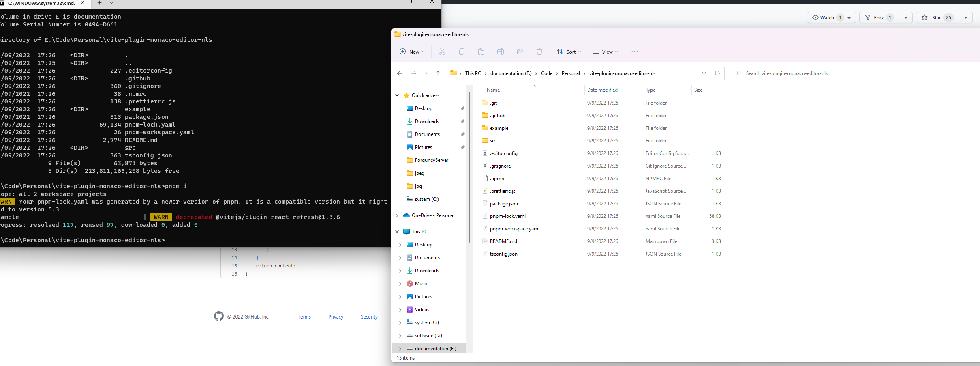This screenshot has height=366, width=980.
Task: Click the GitHub logo in the footer
Action: pos(219,316)
